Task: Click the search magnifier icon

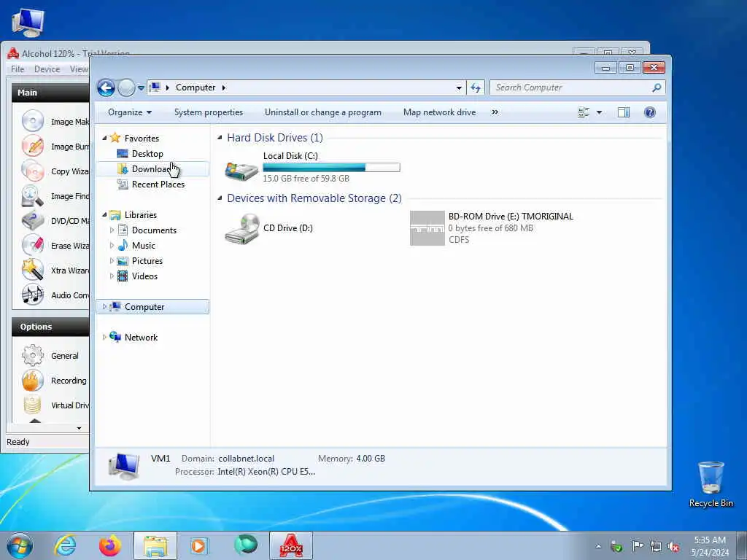Action: click(657, 87)
